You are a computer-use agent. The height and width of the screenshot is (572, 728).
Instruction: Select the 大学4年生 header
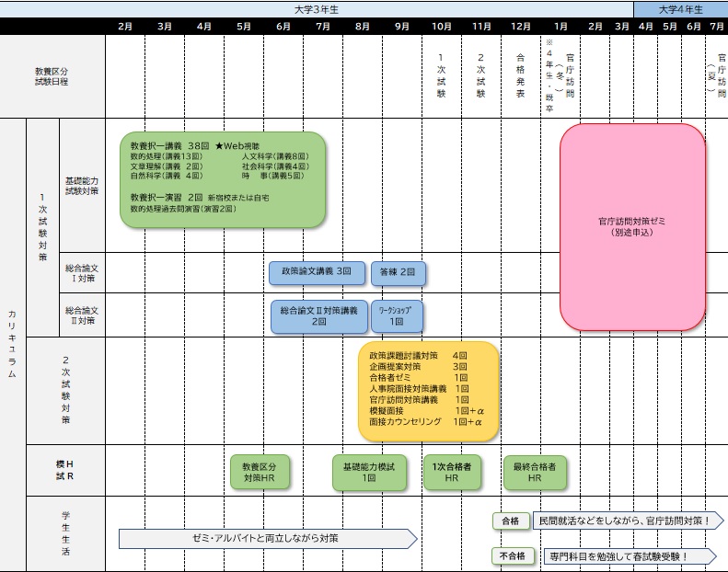pyautogui.click(x=680, y=8)
